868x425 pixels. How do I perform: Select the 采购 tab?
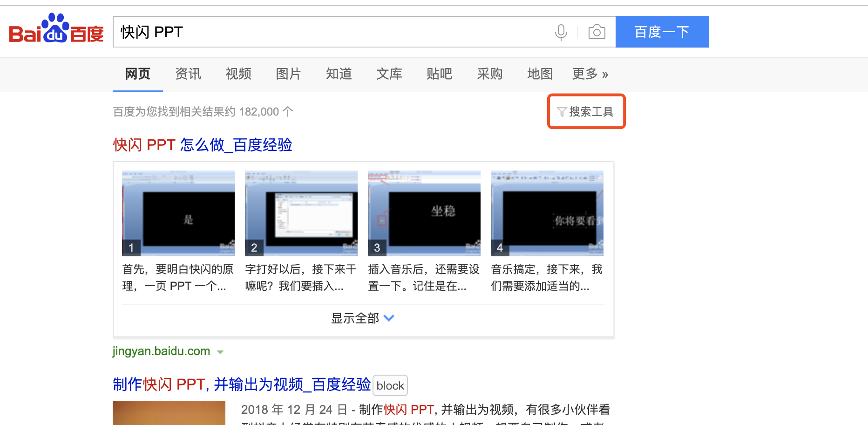[x=490, y=74]
